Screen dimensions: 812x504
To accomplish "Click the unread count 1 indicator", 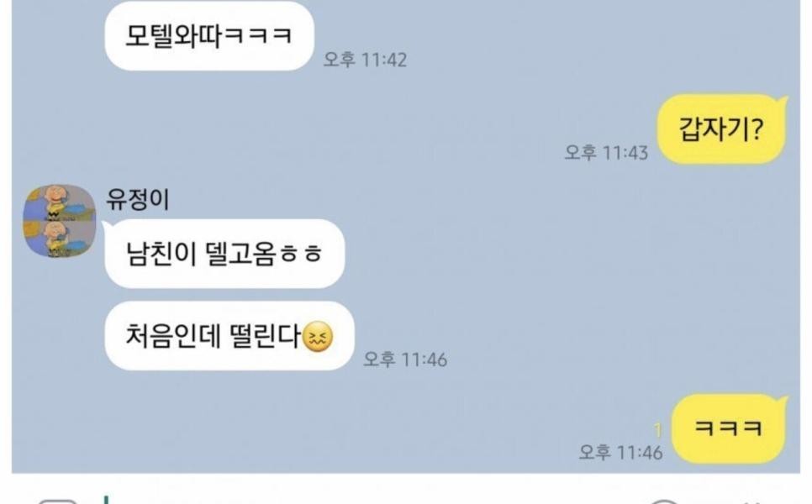I will [657, 430].
